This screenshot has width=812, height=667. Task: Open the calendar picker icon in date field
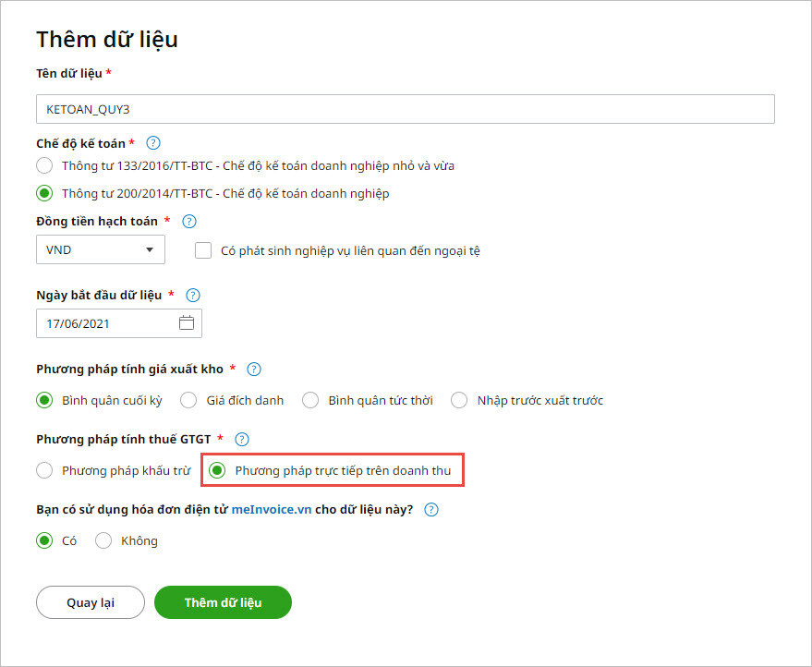point(186,323)
